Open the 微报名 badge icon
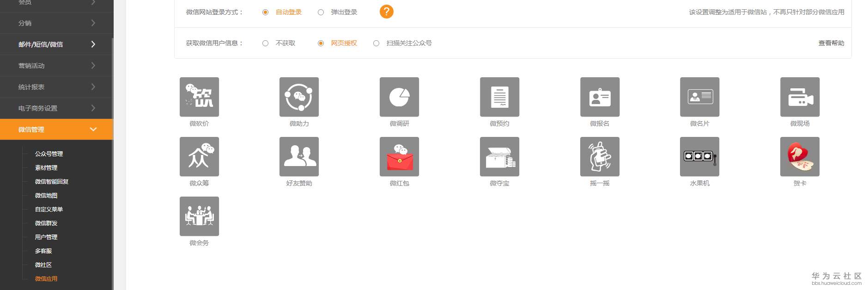The image size is (868, 290). coord(600,97)
